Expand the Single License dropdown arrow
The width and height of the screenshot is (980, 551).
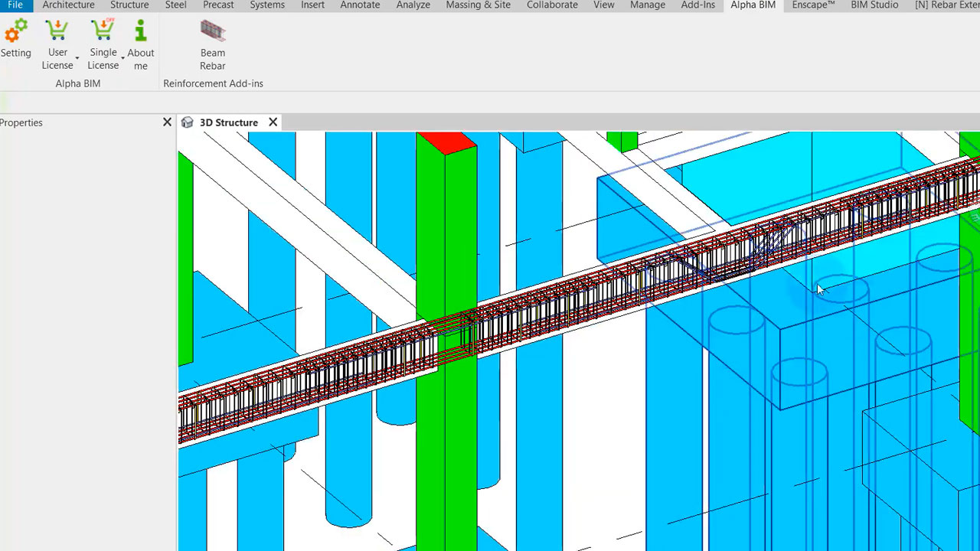point(122,59)
